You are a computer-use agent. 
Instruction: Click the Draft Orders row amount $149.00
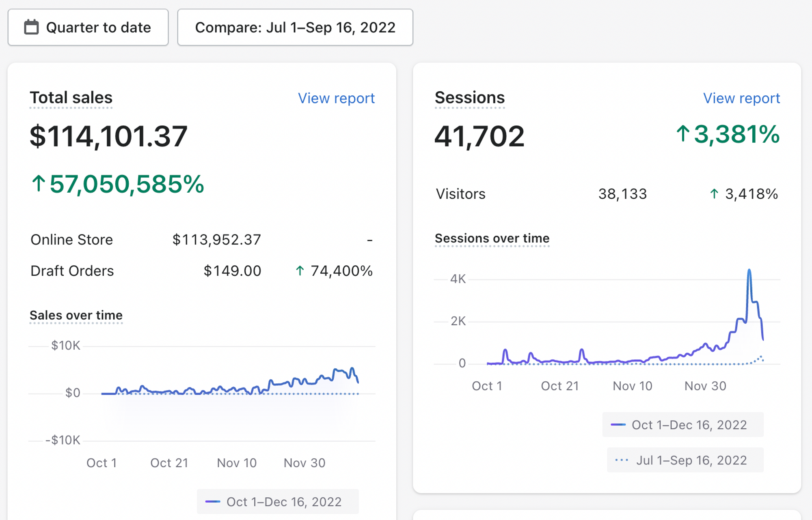[232, 271]
